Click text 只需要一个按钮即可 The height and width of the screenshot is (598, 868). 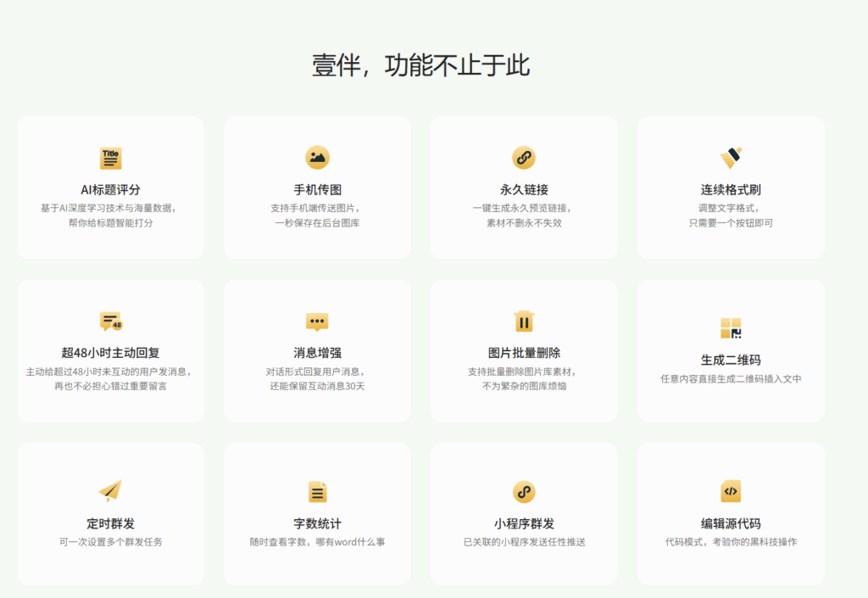click(731, 222)
